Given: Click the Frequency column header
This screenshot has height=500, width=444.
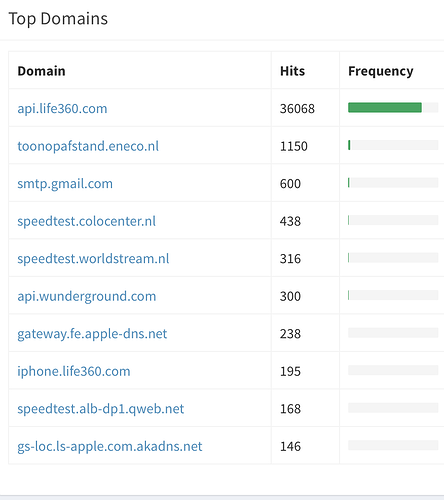Looking at the screenshot, I should [x=381, y=71].
